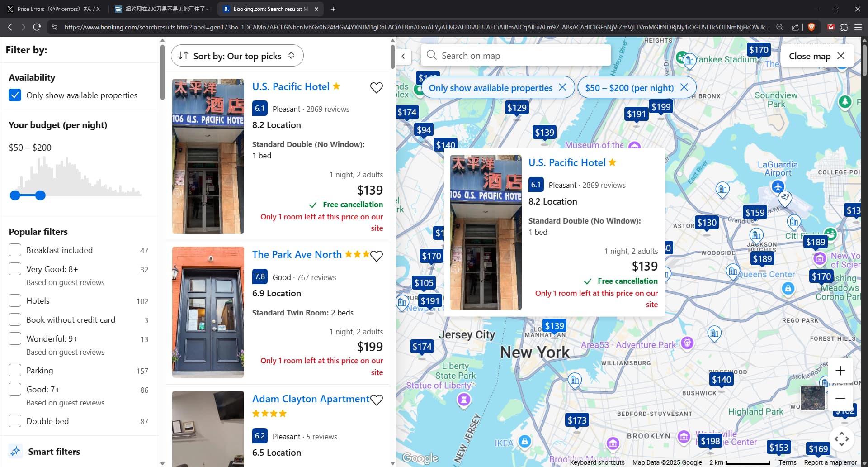This screenshot has height=467, width=868.
Task: Zoom in on the map
Action: (x=840, y=371)
